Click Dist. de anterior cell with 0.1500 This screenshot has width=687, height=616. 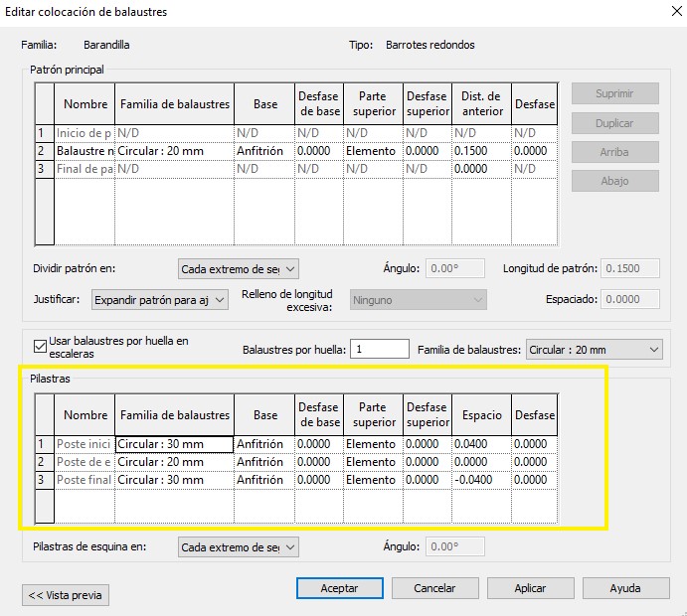point(481,151)
